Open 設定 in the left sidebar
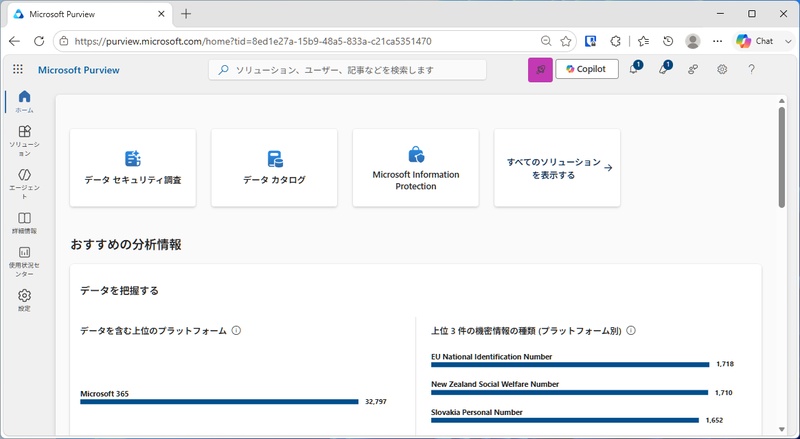Image resolution: width=800 pixels, height=439 pixels. pos(24,300)
